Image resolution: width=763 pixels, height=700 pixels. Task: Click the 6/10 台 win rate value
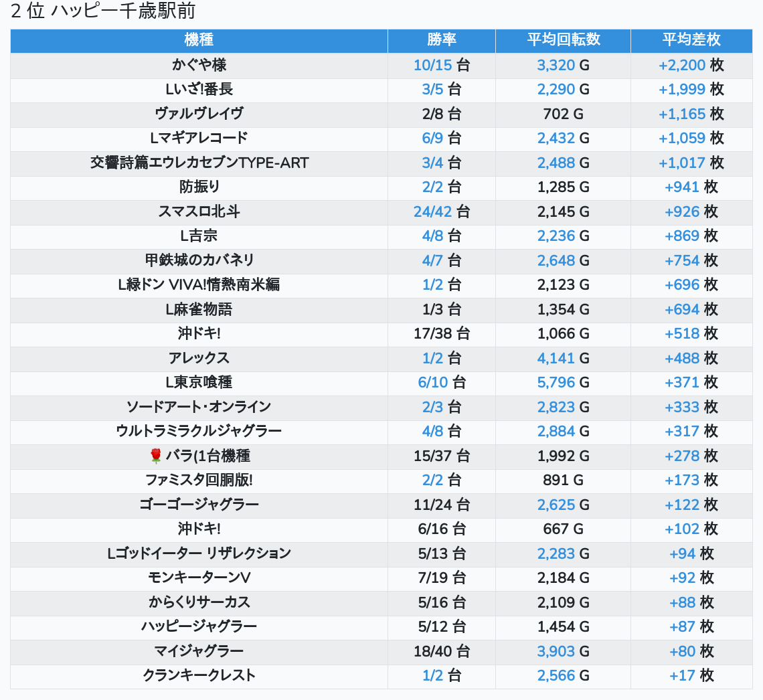tap(441, 382)
